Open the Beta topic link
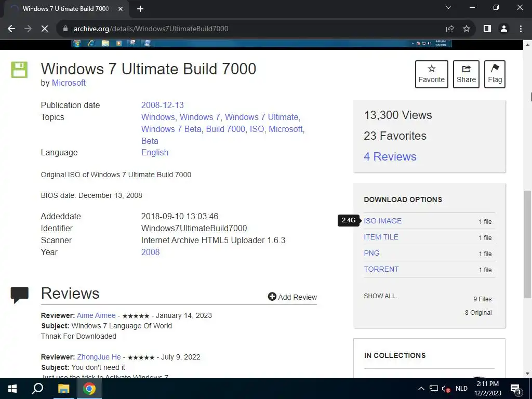The image size is (532, 399). point(150,141)
